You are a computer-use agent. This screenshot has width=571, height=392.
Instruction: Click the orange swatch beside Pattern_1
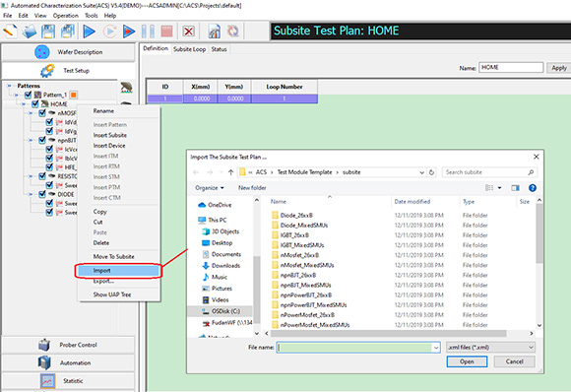click(74, 95)
